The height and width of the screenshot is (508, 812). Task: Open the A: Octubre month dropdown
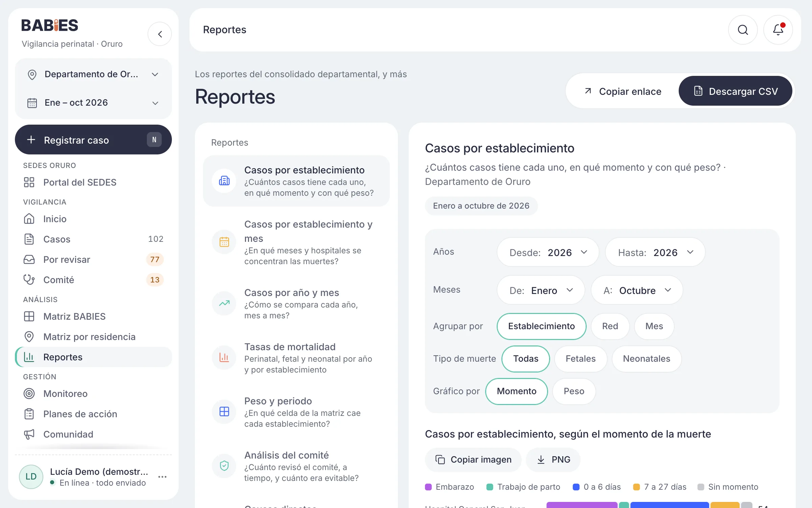(637, 290)
